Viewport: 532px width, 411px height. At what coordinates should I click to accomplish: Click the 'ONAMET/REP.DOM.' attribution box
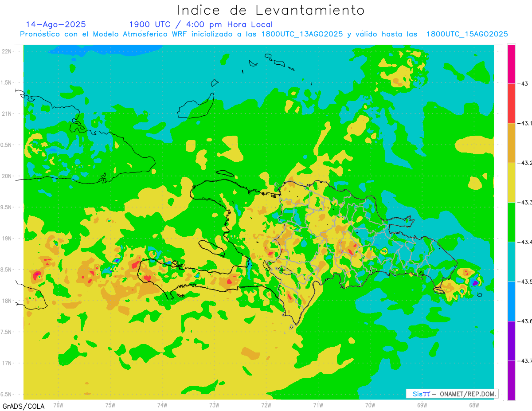click(452, 394)
